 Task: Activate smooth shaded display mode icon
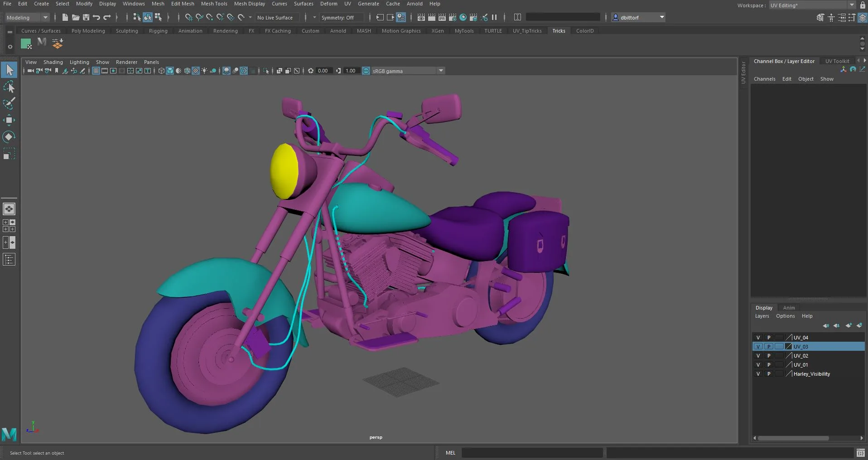point(170,71)
